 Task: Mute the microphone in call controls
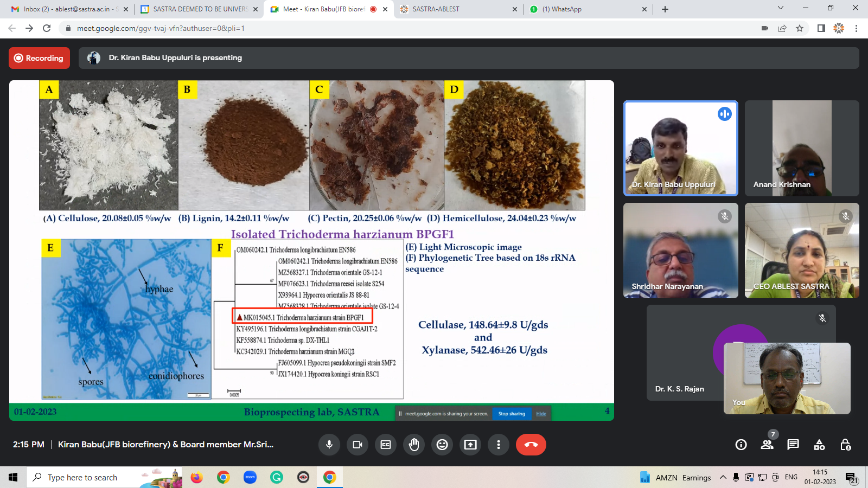point(329,445)
